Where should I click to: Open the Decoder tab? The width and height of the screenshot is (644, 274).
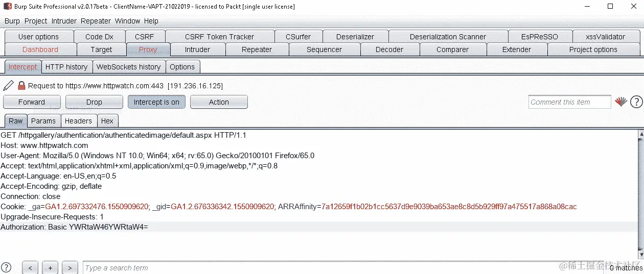389,49
